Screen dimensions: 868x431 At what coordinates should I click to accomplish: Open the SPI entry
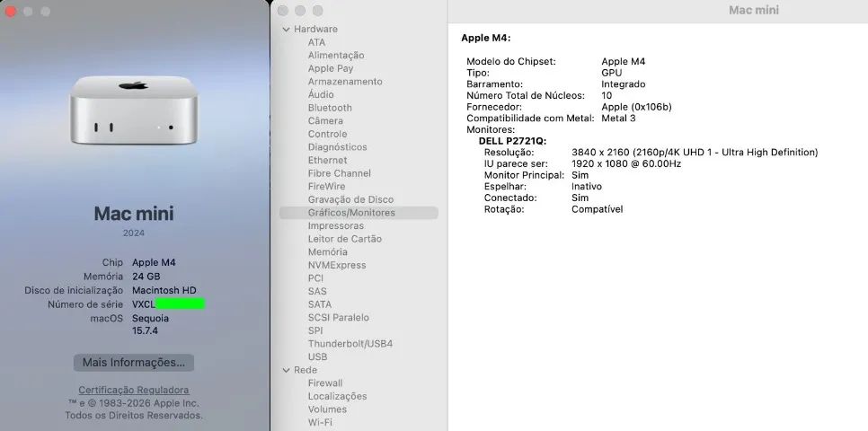click(315, 330)
